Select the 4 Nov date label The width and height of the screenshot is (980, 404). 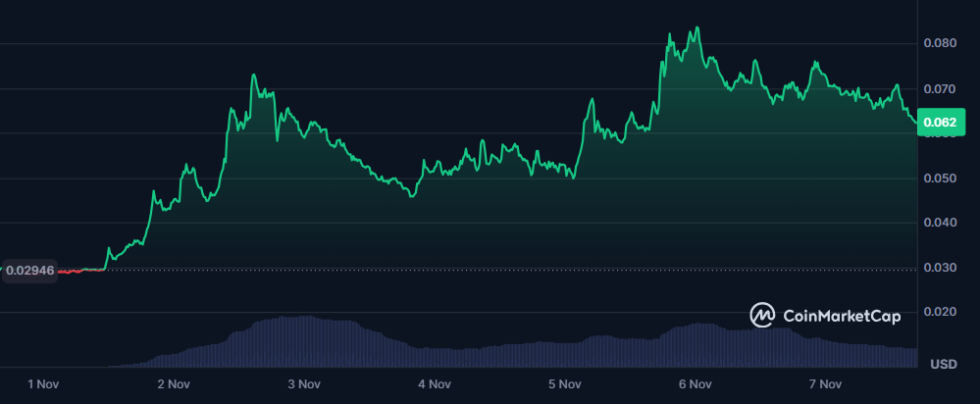(435, 383)
